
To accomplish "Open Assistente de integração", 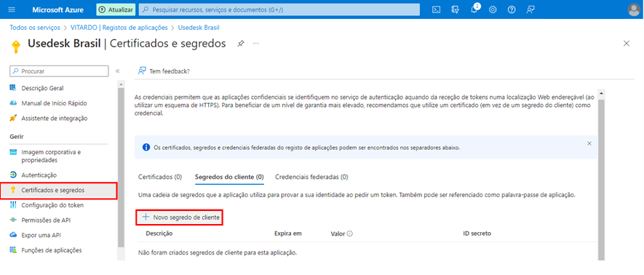I will tap(55, 118).
